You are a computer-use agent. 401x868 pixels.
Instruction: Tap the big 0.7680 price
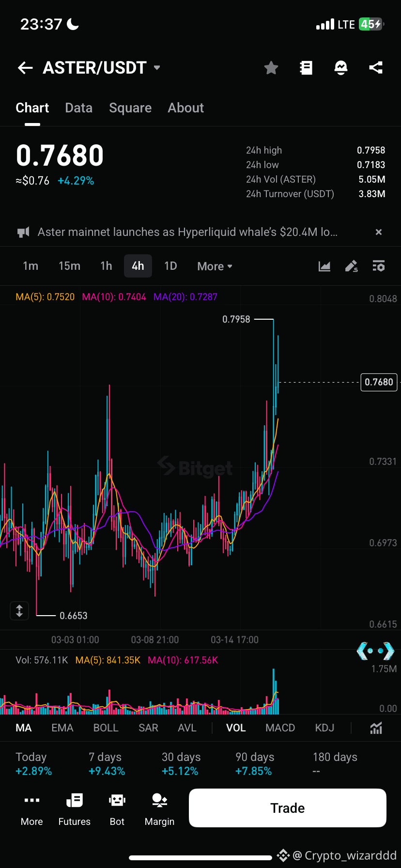pyautogui.click(x=60, y=155)
